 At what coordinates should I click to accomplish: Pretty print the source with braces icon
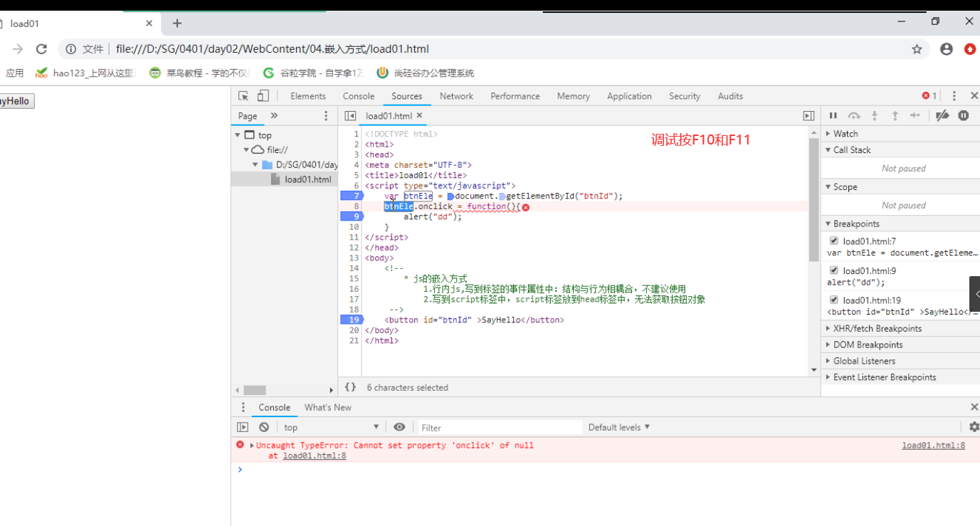[x=349, y=387]
